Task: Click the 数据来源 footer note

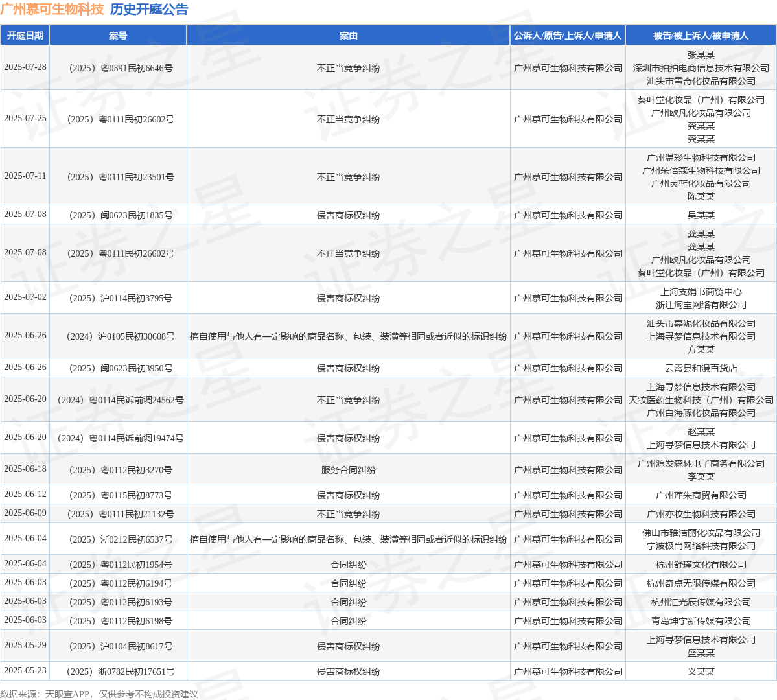Action: pyautogui.click(x=99, y=694)
